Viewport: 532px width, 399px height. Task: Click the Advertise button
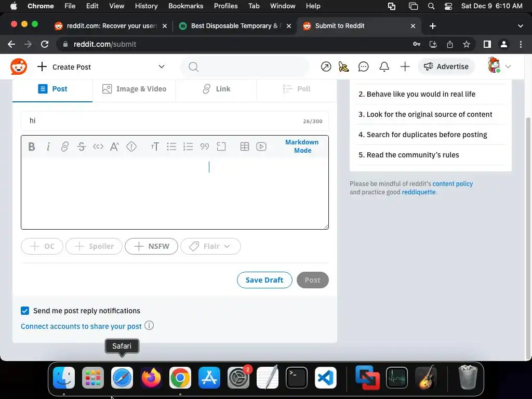click(446, 66)
